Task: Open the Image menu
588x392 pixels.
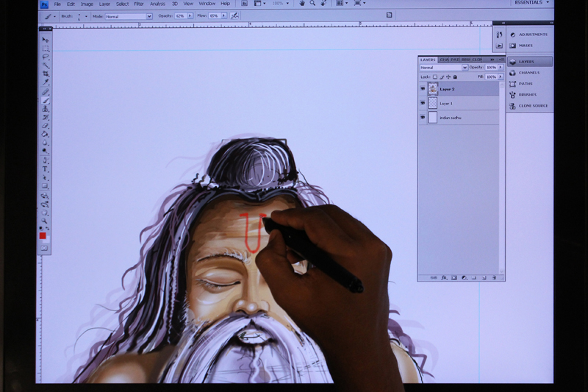Action: (x=87, y=4)
